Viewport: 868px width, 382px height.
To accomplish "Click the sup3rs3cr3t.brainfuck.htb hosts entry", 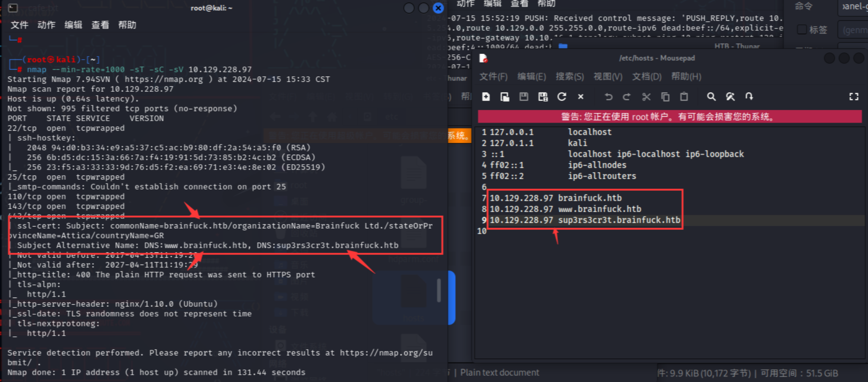I will (x=585, y=220).
